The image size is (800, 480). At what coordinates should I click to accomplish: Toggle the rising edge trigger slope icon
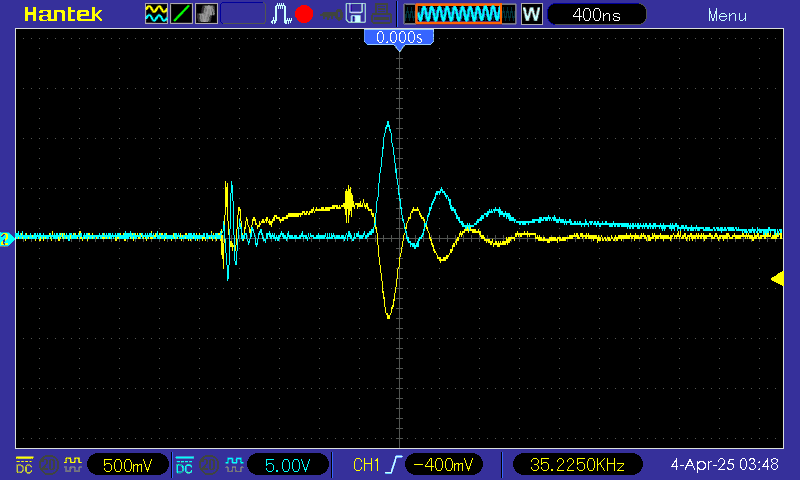(x=394, y=465)
